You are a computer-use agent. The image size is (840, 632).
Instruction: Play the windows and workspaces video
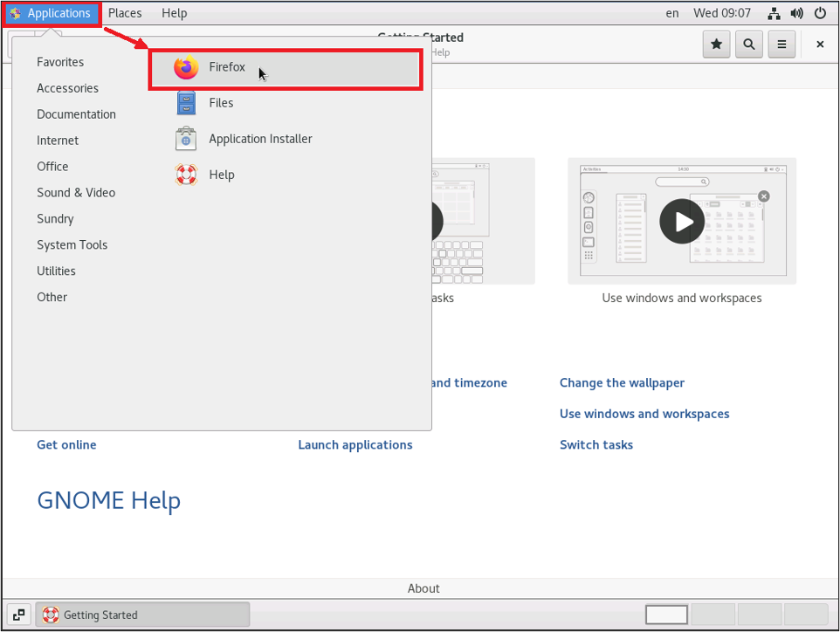click(x=682, y=221)
